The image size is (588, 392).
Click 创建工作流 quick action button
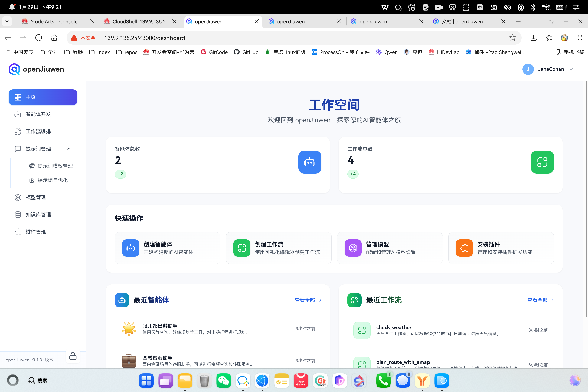[279, 248]
